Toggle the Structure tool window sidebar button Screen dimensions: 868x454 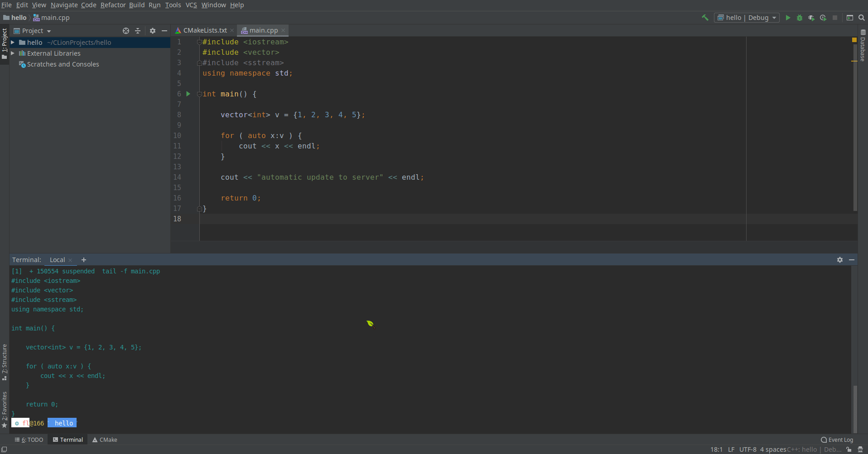pos(5,362)
